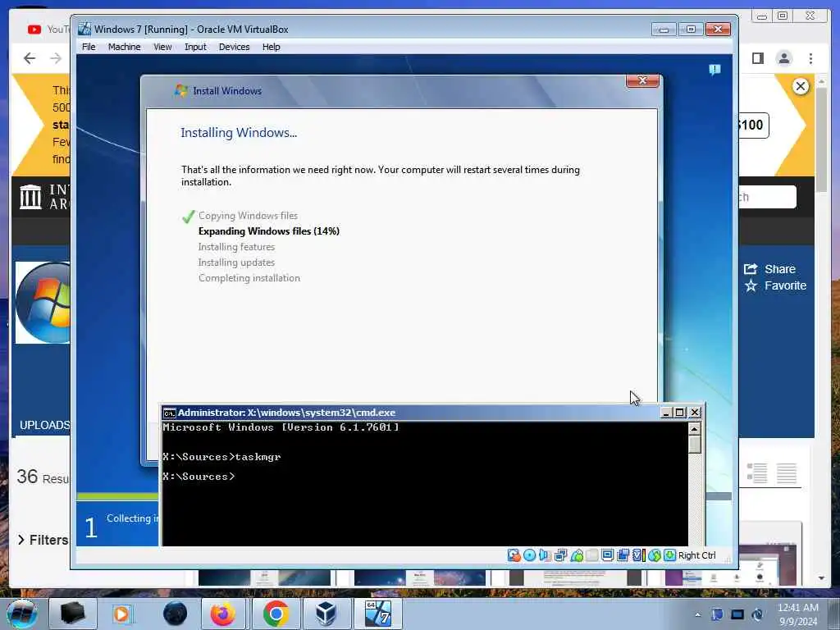
Task: Click the Install Windows flag logo icon
Action: coord(181,90)
